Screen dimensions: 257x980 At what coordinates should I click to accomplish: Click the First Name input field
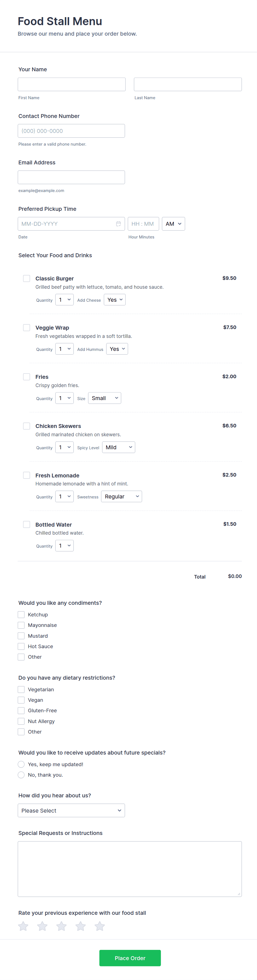(72, 85)
